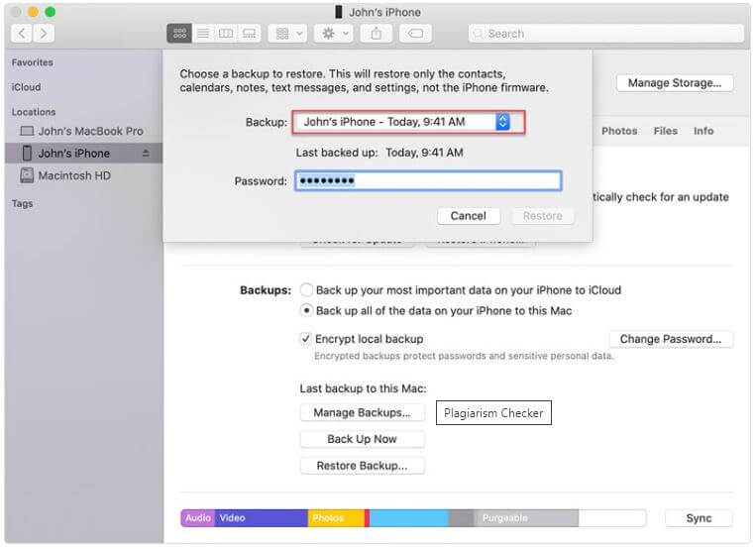The width and height of the screenshot is (756, 549).
Task: Go back with the toolbar back arrow
Action: click(x=22, y=34)
